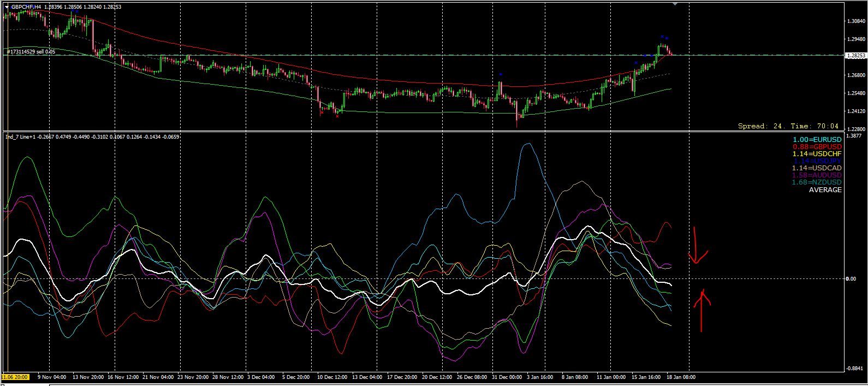Screen dimensions: 868x386
Task: Select the 1.68=NZDUSD legend entry
Action: click(x=817, y=182)
